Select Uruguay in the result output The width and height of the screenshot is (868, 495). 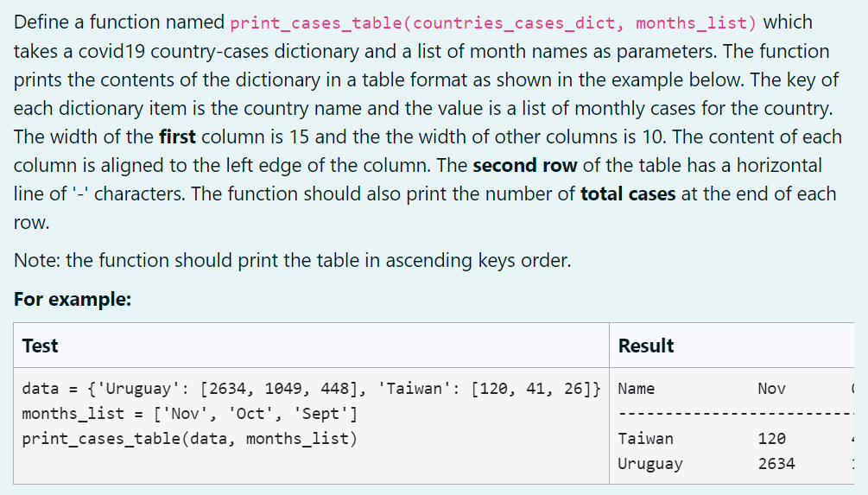click(x=650, y=463)
